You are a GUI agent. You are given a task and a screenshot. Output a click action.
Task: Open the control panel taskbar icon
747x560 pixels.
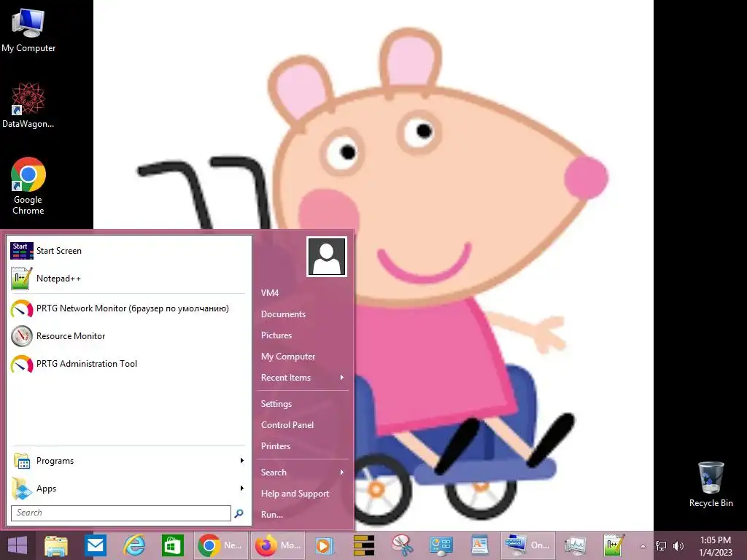point(441,545)
